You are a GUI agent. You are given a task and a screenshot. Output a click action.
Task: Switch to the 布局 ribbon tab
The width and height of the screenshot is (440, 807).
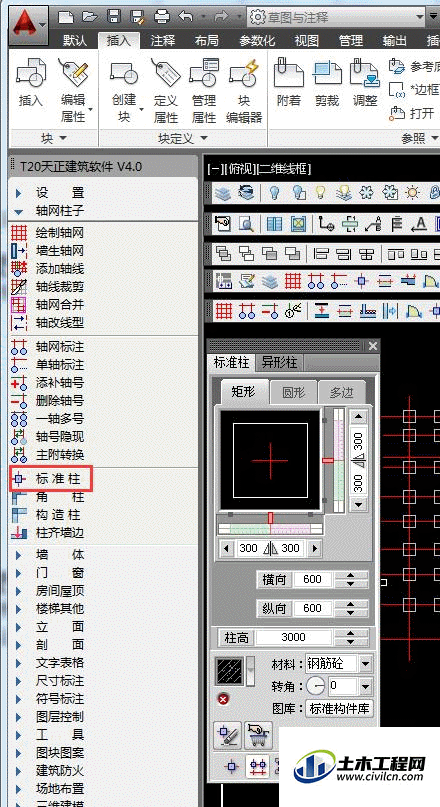point(207,41)
